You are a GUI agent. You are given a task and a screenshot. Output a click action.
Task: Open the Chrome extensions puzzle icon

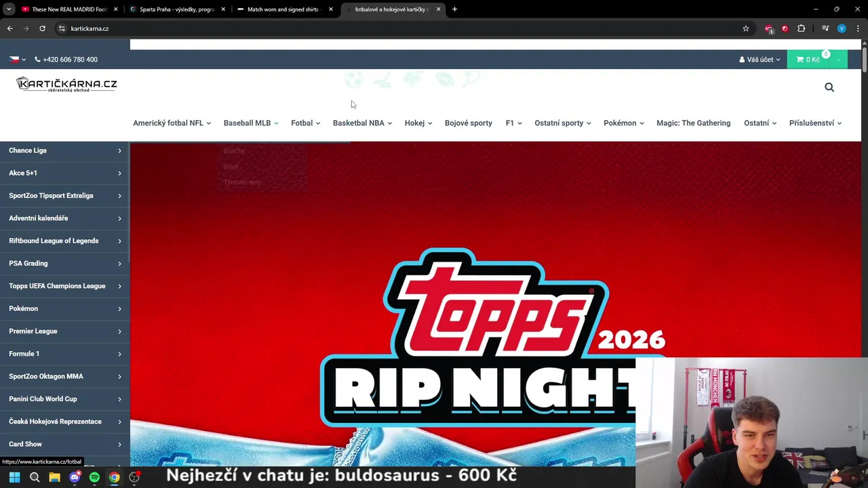point(802,28)
